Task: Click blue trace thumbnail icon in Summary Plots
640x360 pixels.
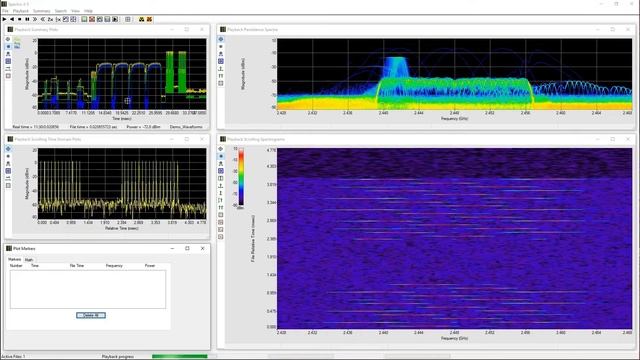Action: point(17,46)
